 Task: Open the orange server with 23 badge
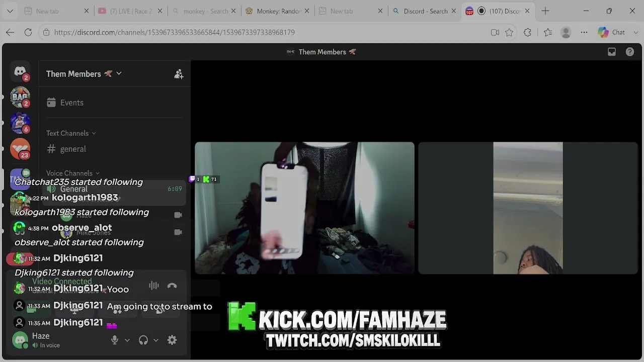(x=20, y=148)
